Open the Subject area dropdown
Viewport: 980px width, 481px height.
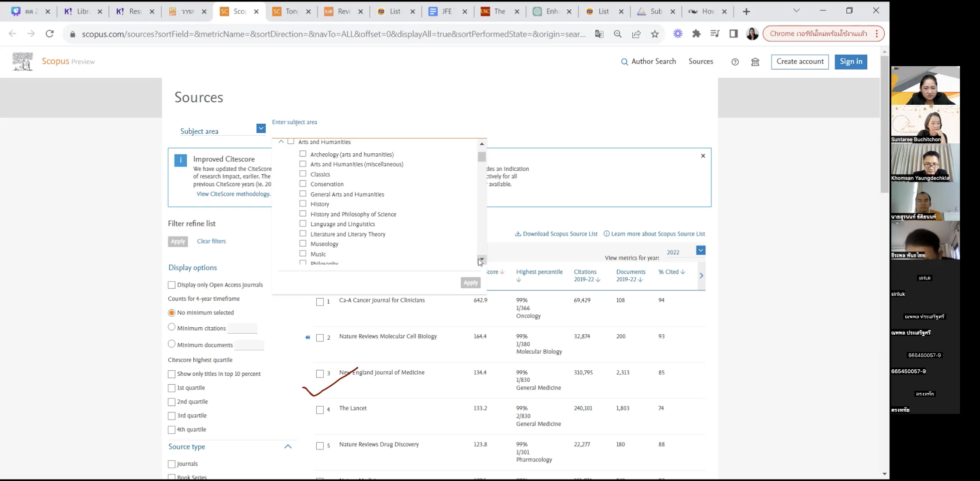click(261, 129)
